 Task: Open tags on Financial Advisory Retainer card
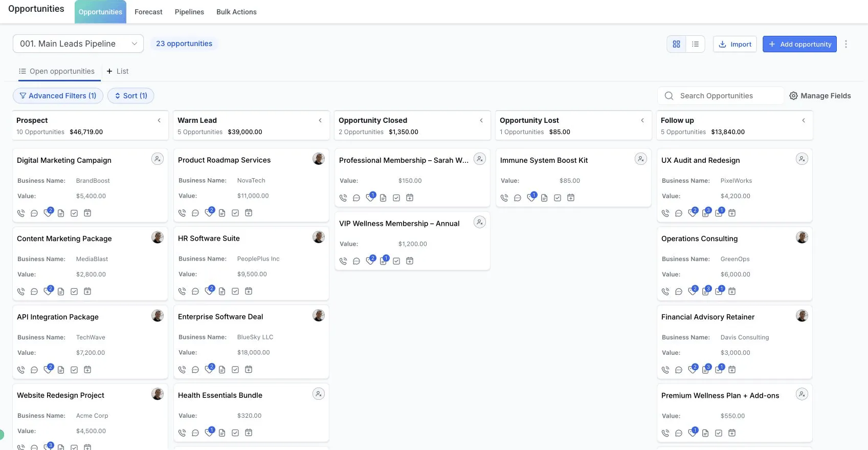click(x=692, y=370)
